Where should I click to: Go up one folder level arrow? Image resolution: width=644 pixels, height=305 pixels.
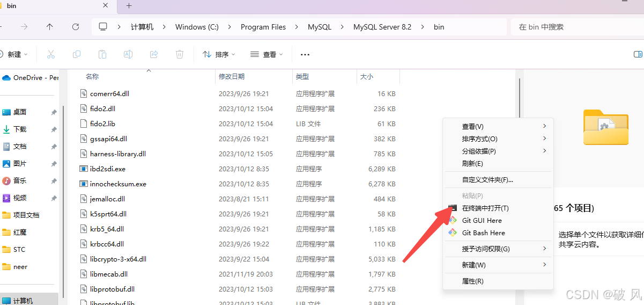click(x=50, y=27)
